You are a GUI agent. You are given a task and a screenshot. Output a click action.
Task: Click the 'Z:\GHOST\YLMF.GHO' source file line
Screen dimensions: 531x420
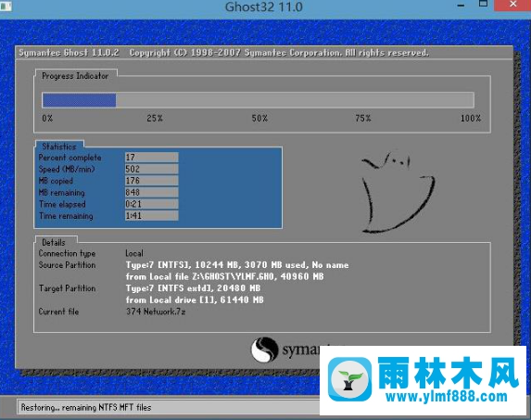click(x=224, y=276)
